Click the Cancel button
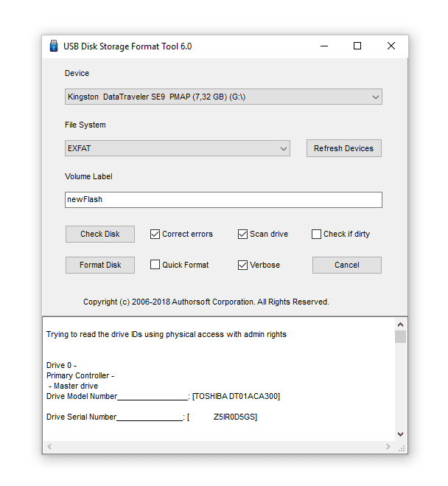The image size is (448, 486). tap(347, 265)
